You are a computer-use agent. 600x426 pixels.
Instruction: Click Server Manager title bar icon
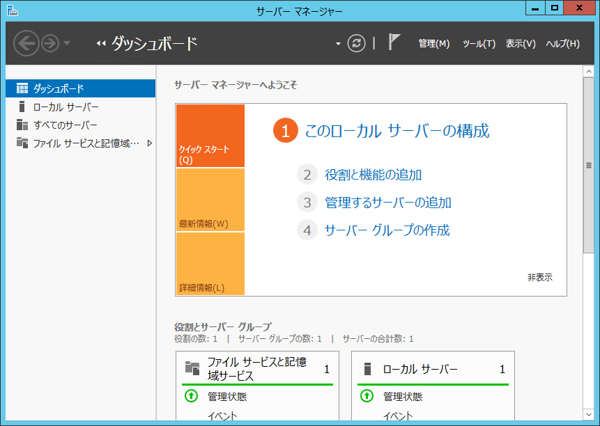click(x=12, y=10)
